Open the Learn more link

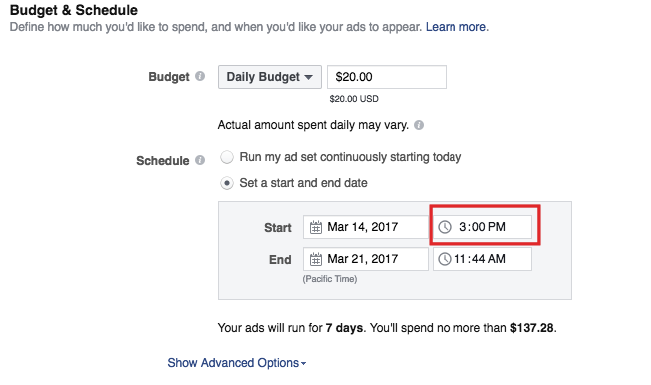457,27
